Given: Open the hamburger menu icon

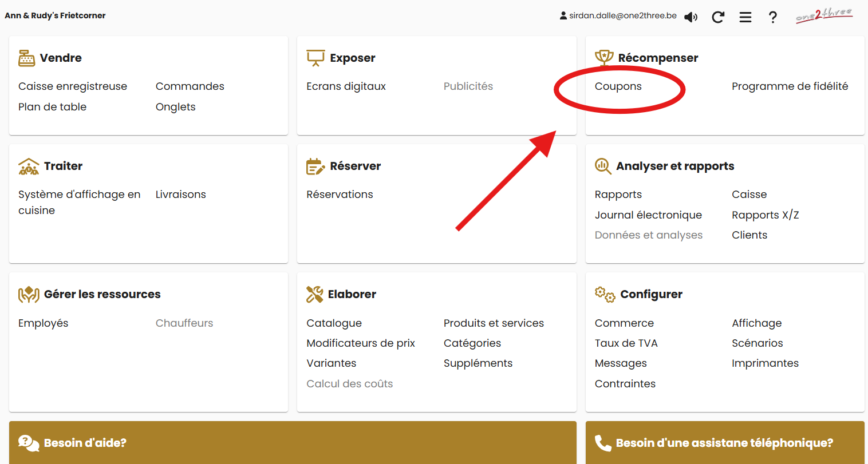Looking at the screenshot, I should [x=745, y=17].
